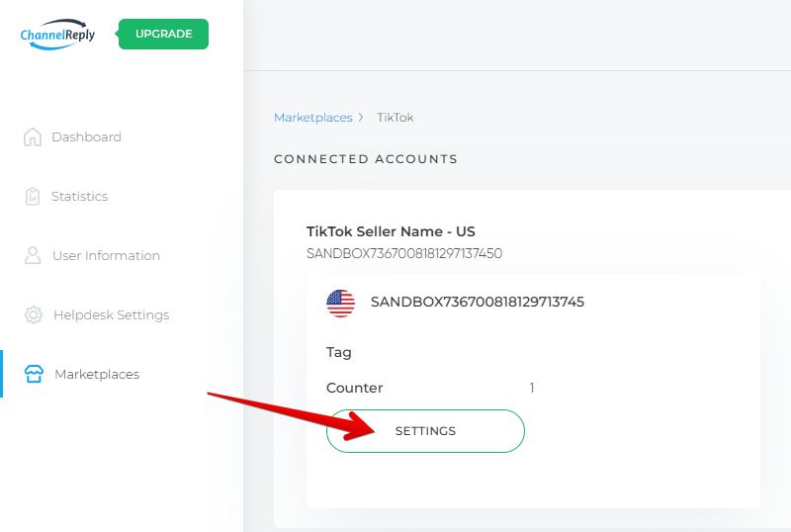Click the Statistics clipboard icon

[x=33, y=197]
